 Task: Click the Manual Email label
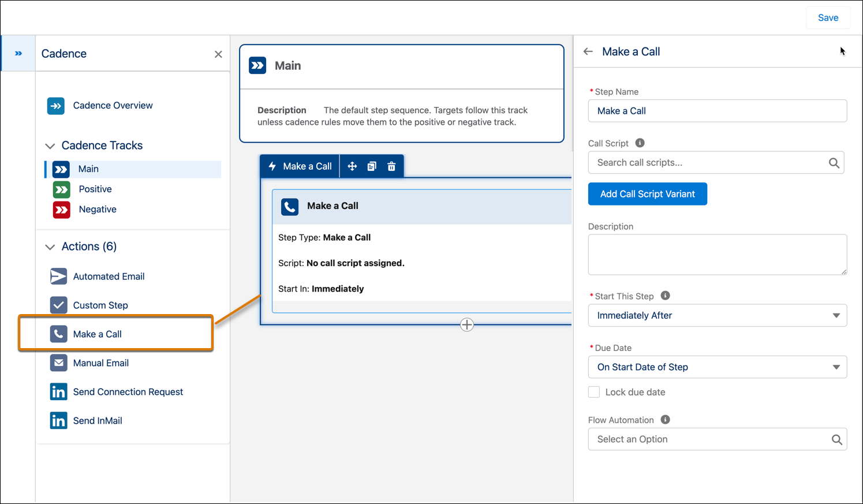[x=101, y=363]
